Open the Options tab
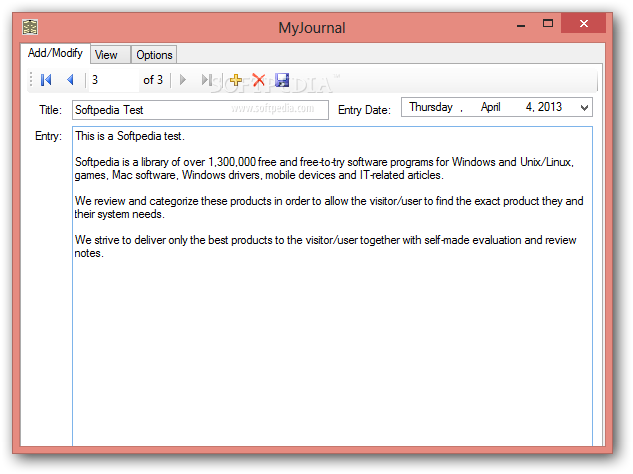Image resolution: width=633 pixels, height=474 pixels. (154, 55)
